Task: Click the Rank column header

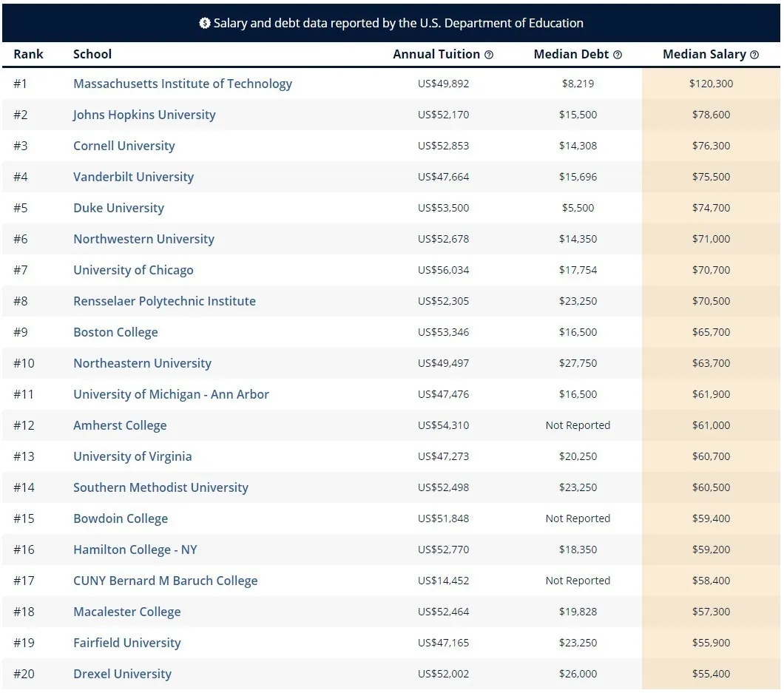Action: coord(28,54)
